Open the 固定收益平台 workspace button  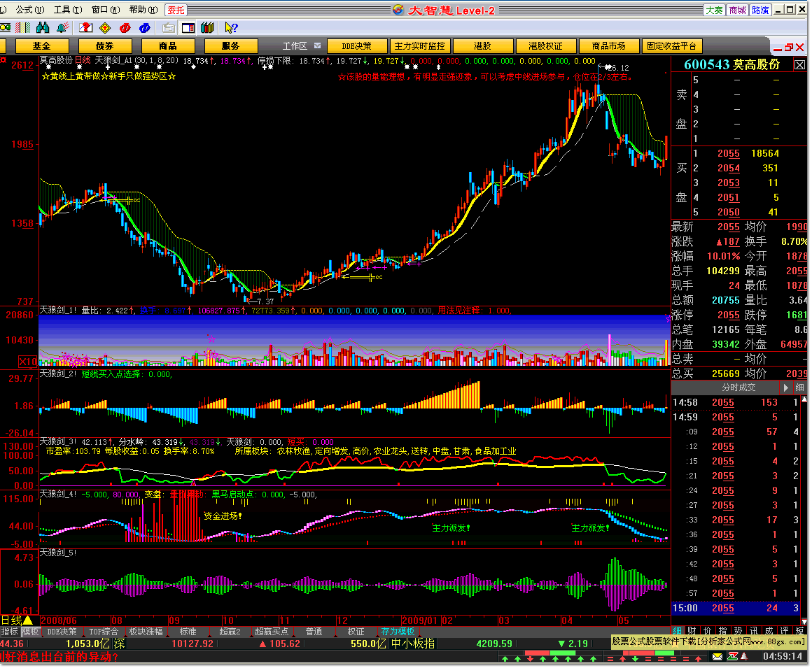click(x=671, y=46)
